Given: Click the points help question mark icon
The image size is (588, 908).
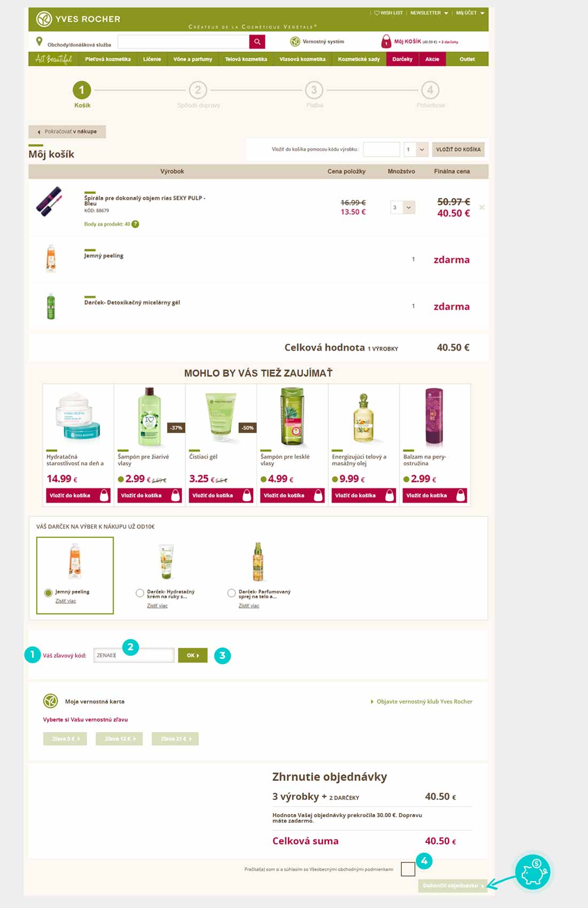Looking at the screenshot, I should pyautogui.click(x=135, y=224).
